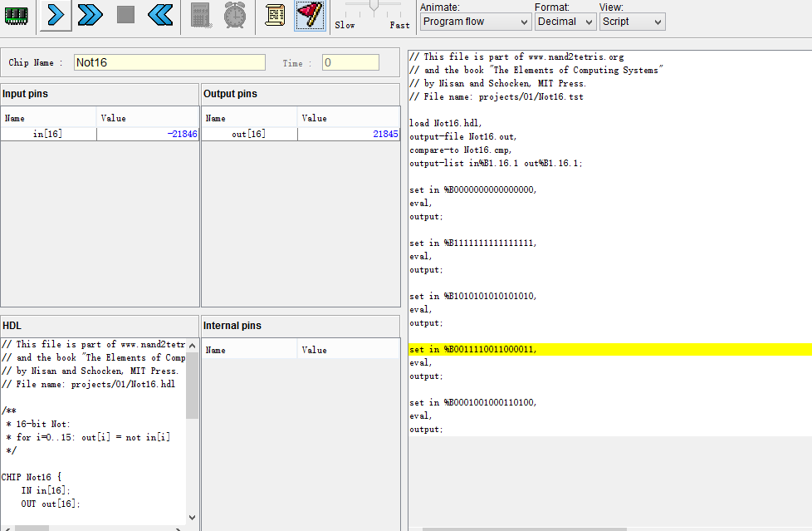Toggle the red flag Breakpoints icon
This screenshot has height=531, width=812.
pos(310,15)
